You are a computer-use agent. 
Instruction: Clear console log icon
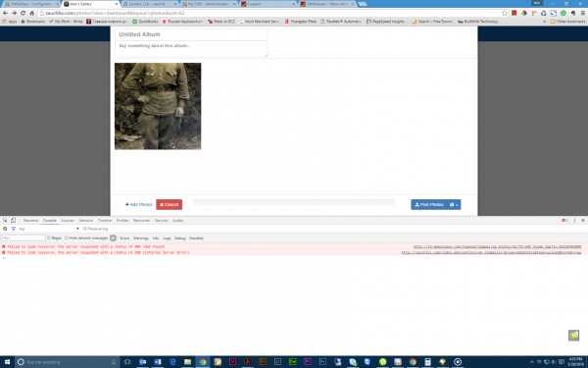pos(5,229)
